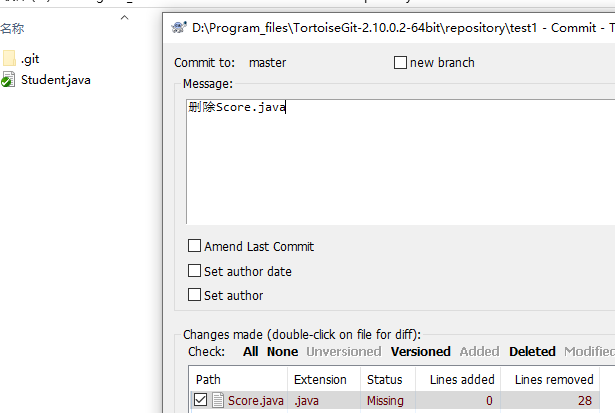Sort the list by the Path column

coord(238,379)
